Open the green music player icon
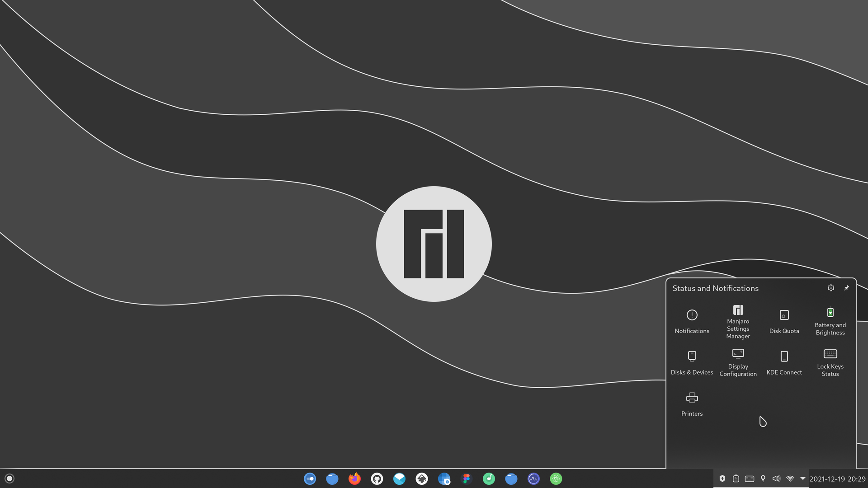The image size is (868, 488). tap(489, 479)
